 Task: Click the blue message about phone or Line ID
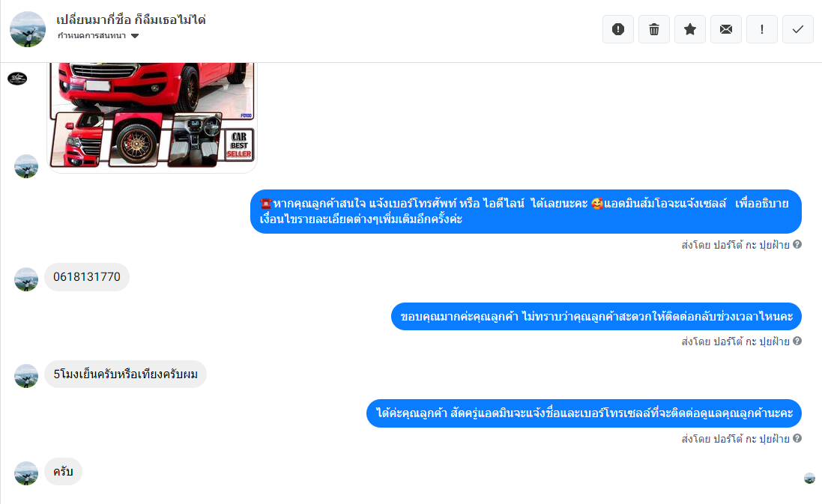point(526,212)
